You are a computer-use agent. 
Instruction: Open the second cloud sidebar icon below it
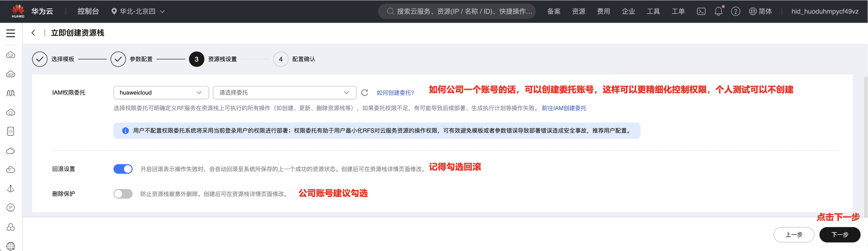pyautogui.click(x=11, y=74)
